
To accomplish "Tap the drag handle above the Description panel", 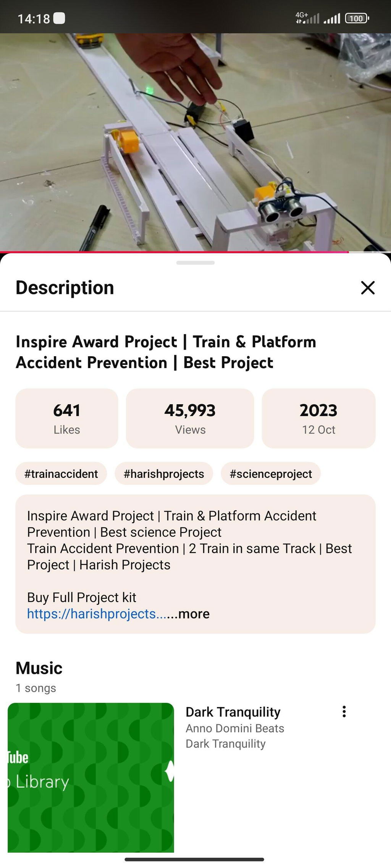I will (x=195, y=263).
